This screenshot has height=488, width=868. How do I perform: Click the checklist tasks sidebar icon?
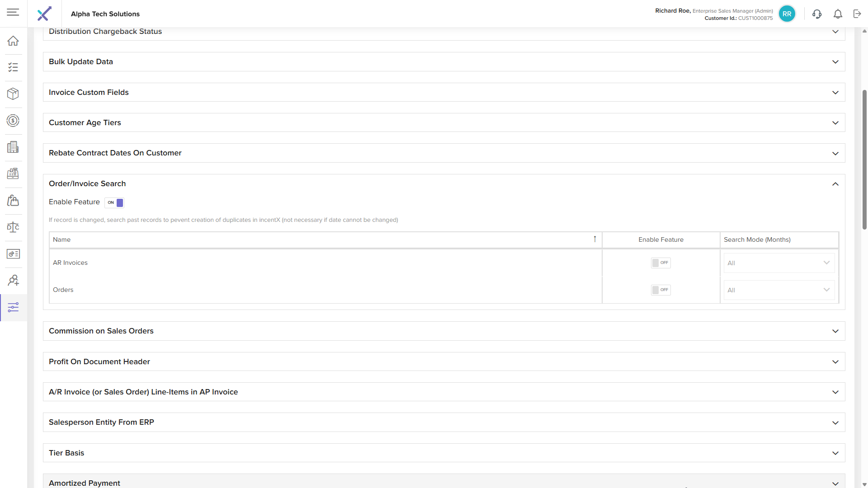[x=13, y=67]
